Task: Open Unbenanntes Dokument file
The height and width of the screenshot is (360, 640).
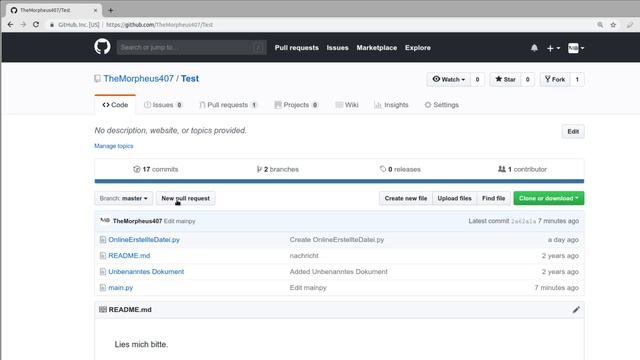Action: point(146,271)
